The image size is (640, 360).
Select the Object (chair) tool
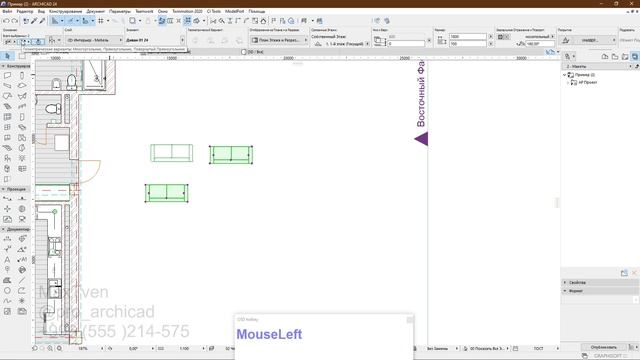point(7,158)
